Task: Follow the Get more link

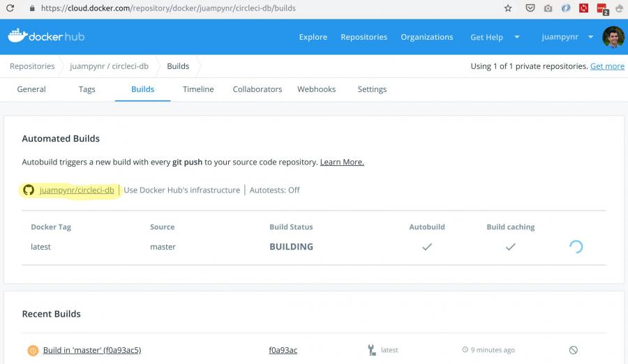Action: (607, 66)
